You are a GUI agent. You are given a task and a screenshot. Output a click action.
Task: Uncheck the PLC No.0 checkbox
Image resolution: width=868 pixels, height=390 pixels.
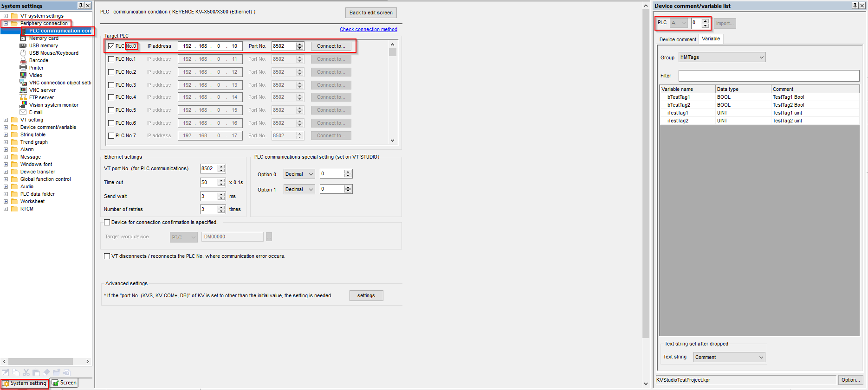coord(111,46)
